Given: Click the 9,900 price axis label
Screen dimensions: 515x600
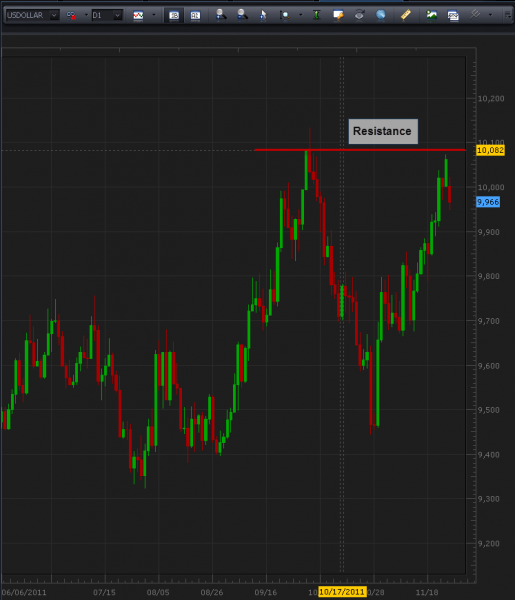Looking at the screenshot, I should tap(489, 232).
